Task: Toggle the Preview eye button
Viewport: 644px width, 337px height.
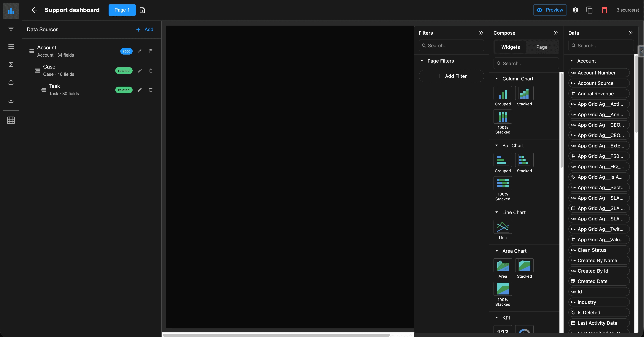Action: point(550,10)
